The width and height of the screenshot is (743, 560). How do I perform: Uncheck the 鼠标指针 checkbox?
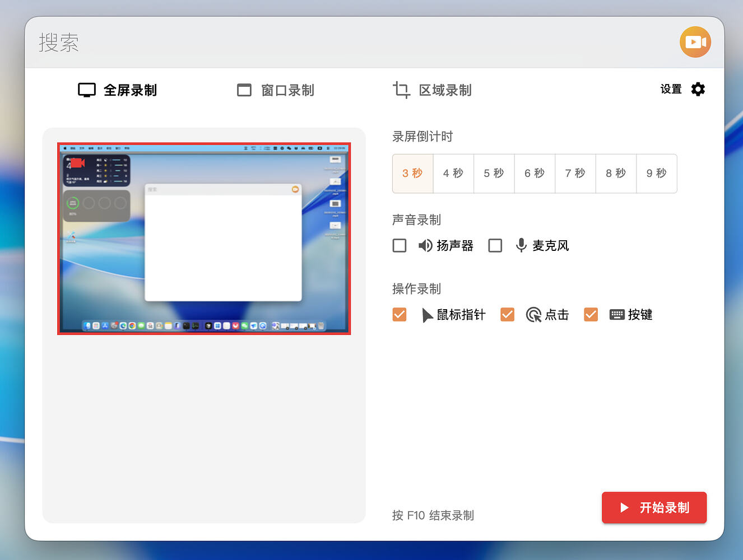pyautogui.click(x=400, y=315)
